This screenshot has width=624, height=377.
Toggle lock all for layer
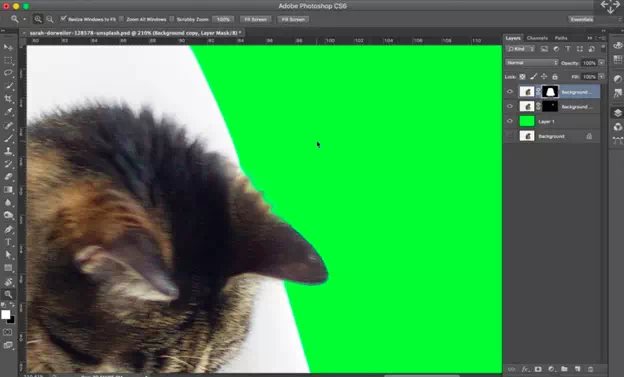tap(555, 76)
